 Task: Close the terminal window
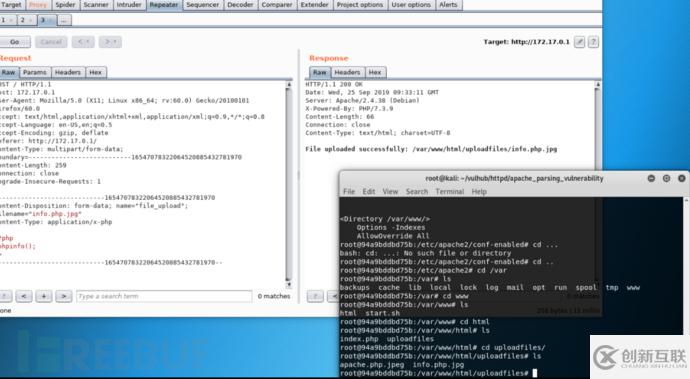point(682,178)
